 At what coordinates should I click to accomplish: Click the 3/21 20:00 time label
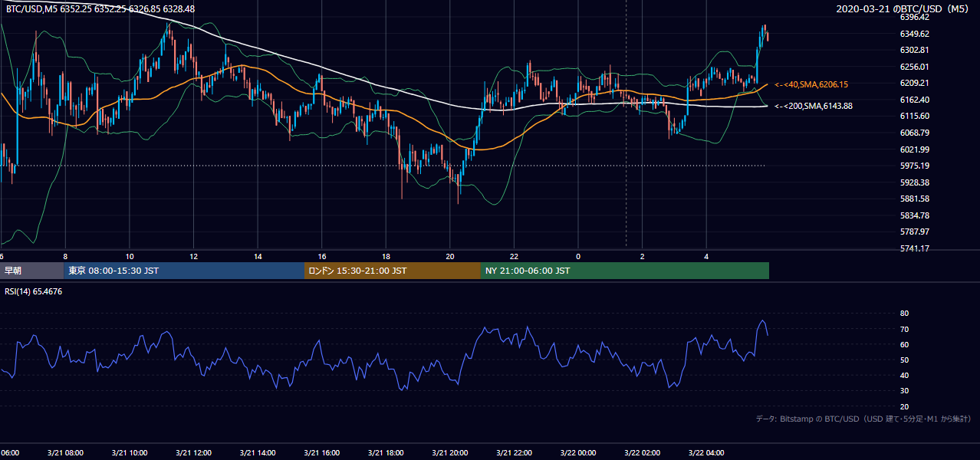(x=449, y=453)
